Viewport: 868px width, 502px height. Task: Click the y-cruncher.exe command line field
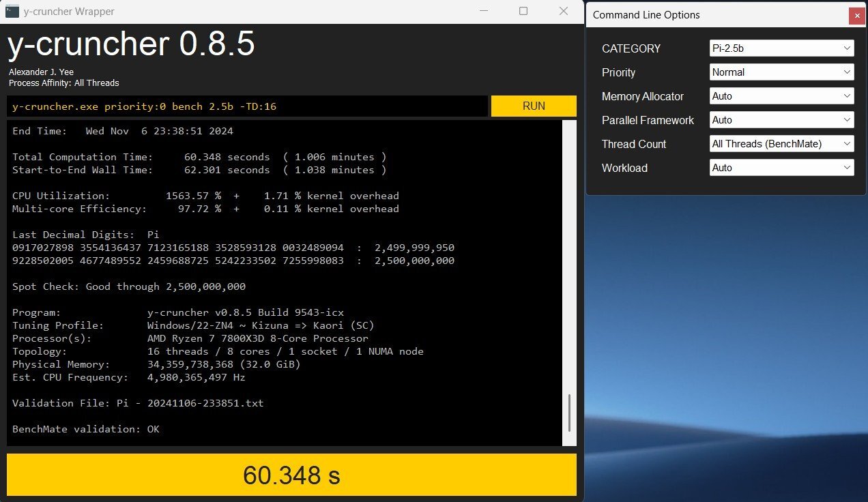(248, 106)
